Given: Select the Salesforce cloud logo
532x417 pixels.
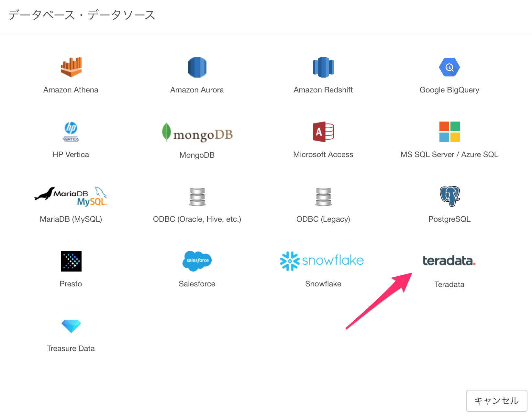Looking at the screenshot, I should point(197,261).
